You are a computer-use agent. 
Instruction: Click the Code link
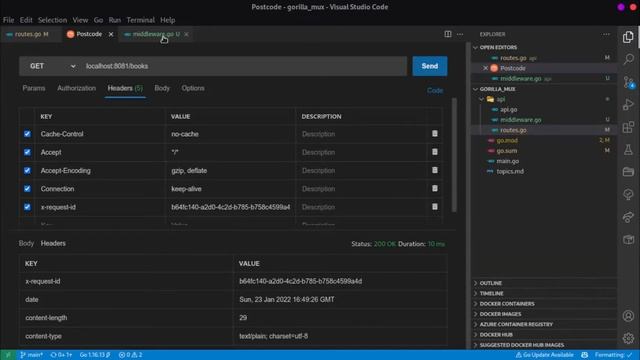click(x=435, y=91)
